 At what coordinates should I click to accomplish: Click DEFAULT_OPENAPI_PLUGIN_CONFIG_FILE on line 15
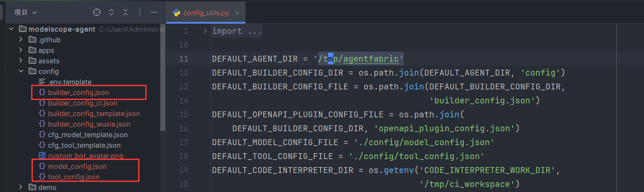298,114
